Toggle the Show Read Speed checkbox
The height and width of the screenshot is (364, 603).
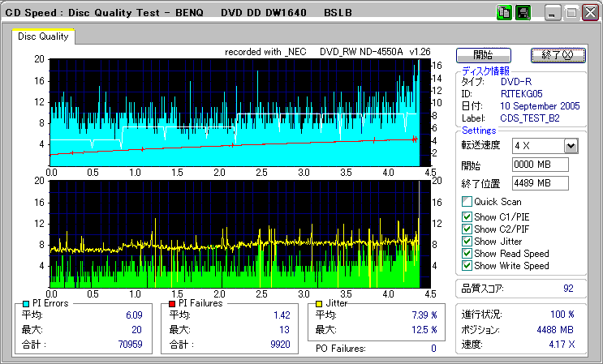click(467, 253)
